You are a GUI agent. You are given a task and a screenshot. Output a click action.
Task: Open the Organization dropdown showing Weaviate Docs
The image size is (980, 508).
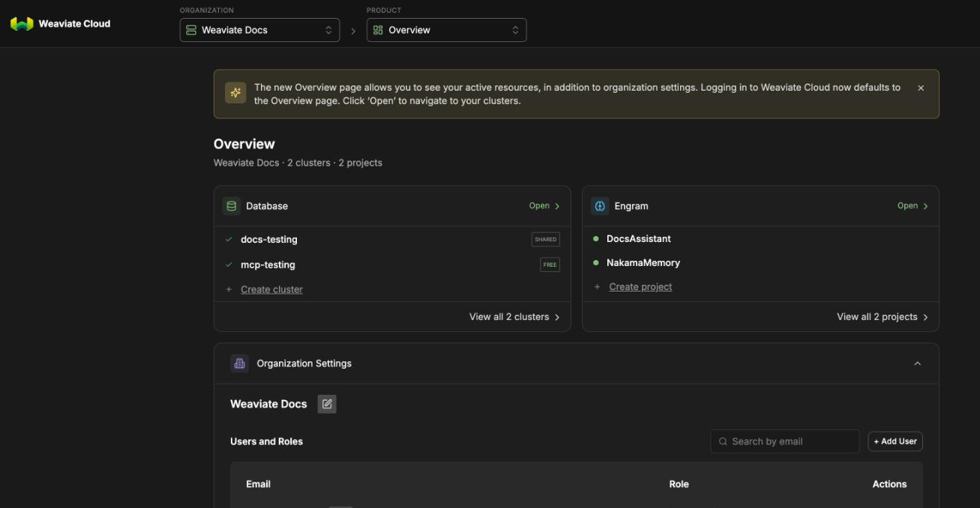(259, 30)
